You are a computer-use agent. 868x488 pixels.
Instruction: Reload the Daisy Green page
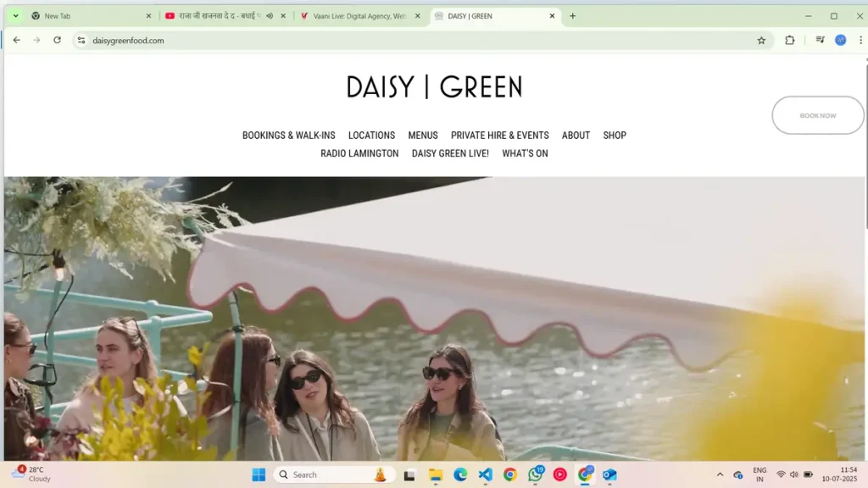click(57, 40)
